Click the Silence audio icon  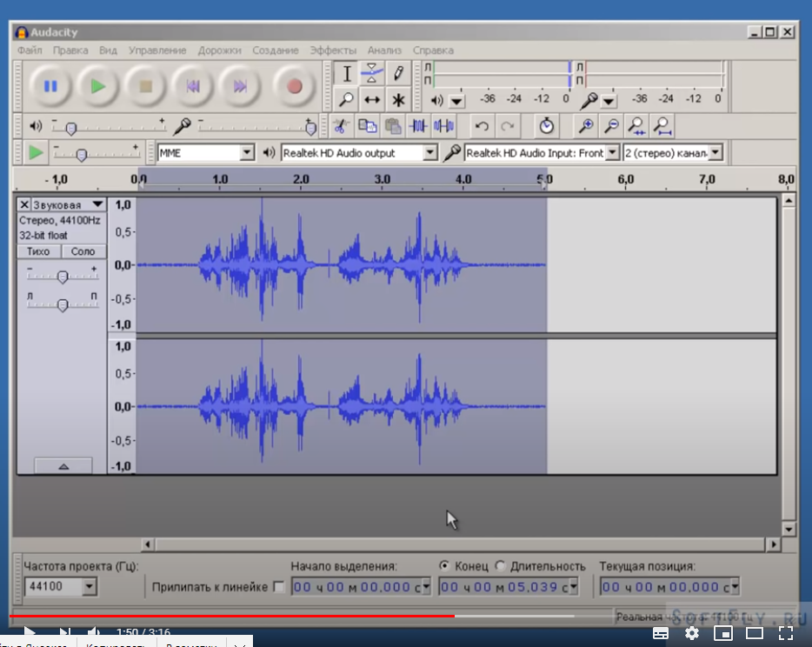(443, 126)
